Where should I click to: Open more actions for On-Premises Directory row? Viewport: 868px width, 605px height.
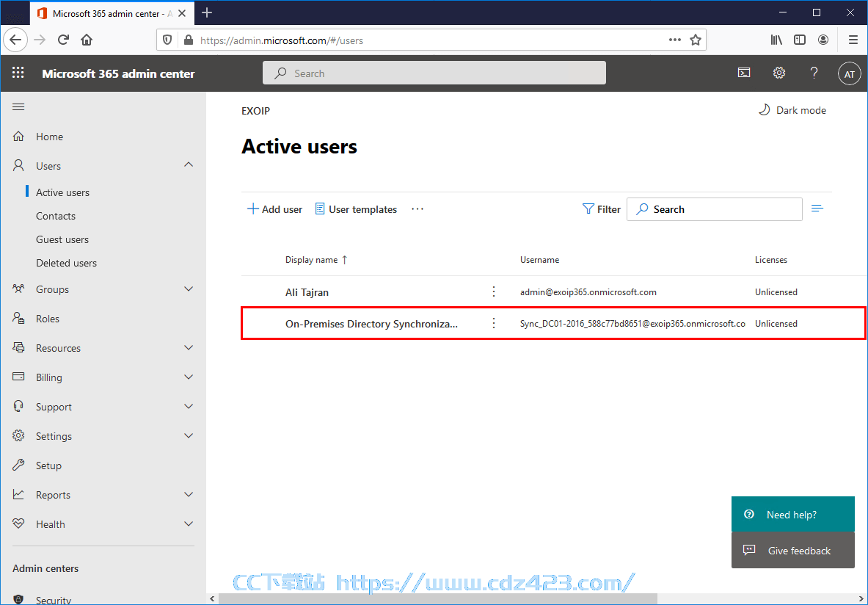(494, 323)
